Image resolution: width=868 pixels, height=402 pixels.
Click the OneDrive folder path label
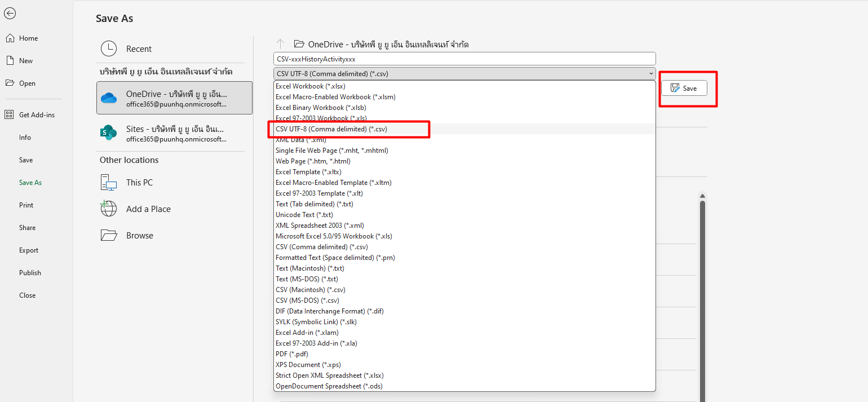(x=388, y=44)
